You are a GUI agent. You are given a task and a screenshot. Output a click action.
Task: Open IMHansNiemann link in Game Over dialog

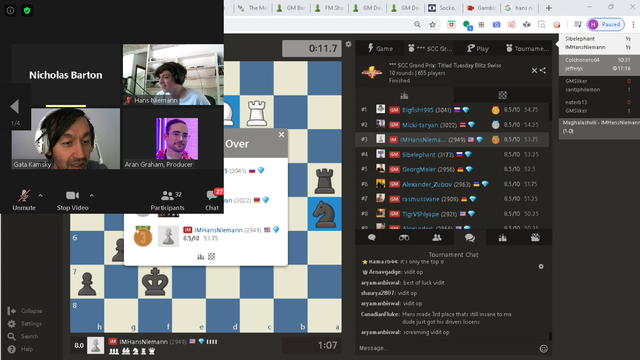(218, 230)
